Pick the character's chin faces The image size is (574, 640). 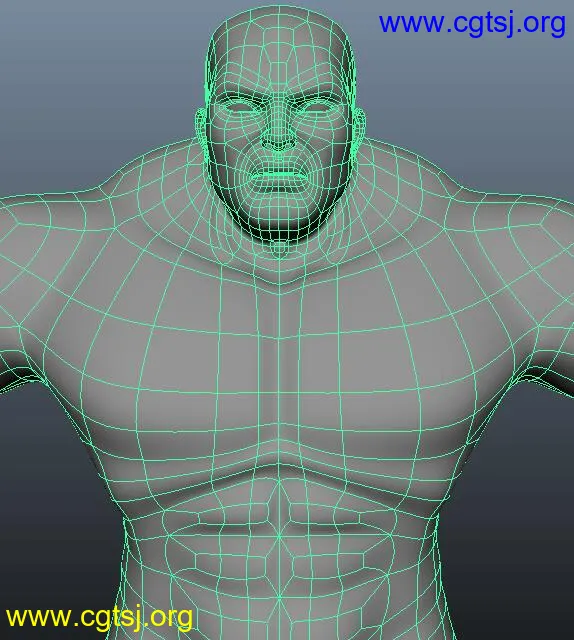point(279,214)
